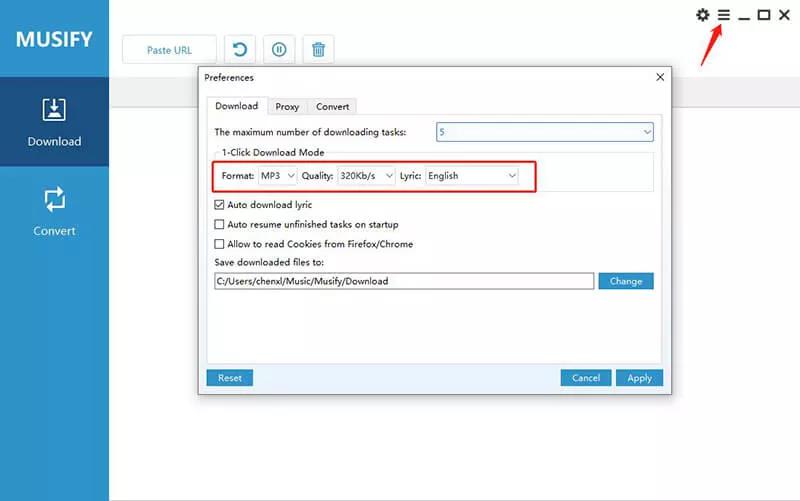Click the save path input field
Screen dimensions: 800x501
pyautogui.click(x=404, y=281)
